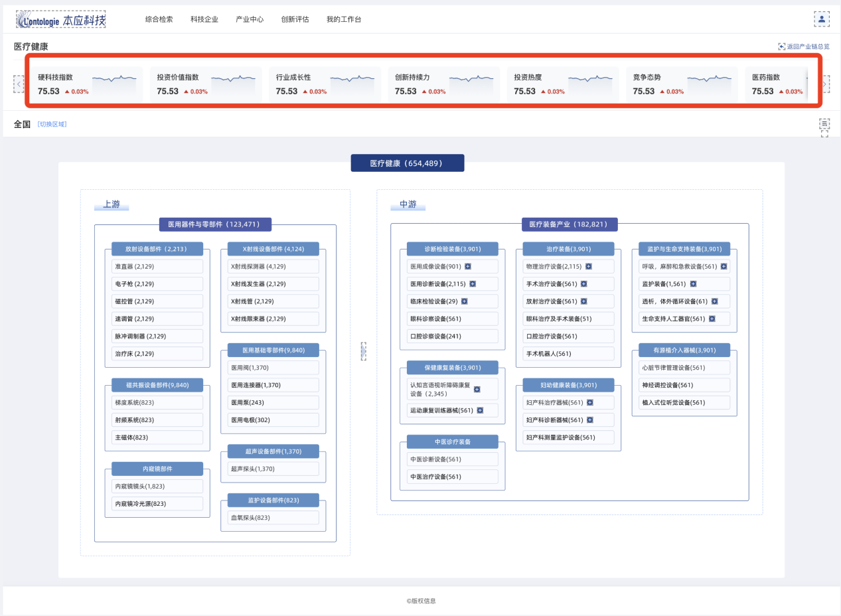Expand 妇产科治疗器械 plus icon
This screenshot has height=616, width=841.
click(589, 402)
